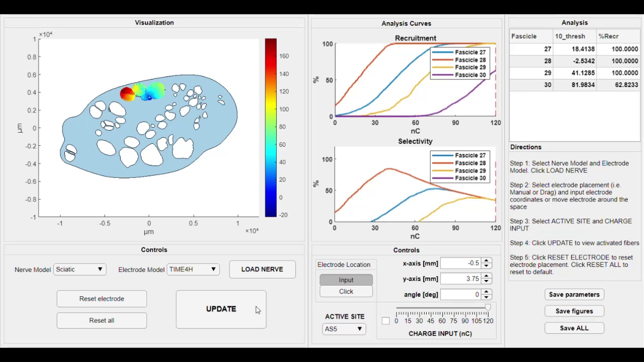Click the Step 2 directions text
The height and width of the screenshot is (362, 644).
[569, 196]
